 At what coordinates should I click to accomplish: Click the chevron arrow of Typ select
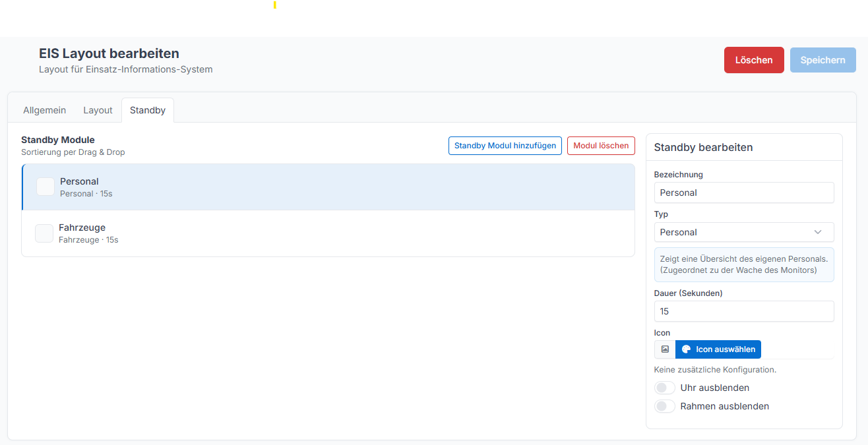818,232
